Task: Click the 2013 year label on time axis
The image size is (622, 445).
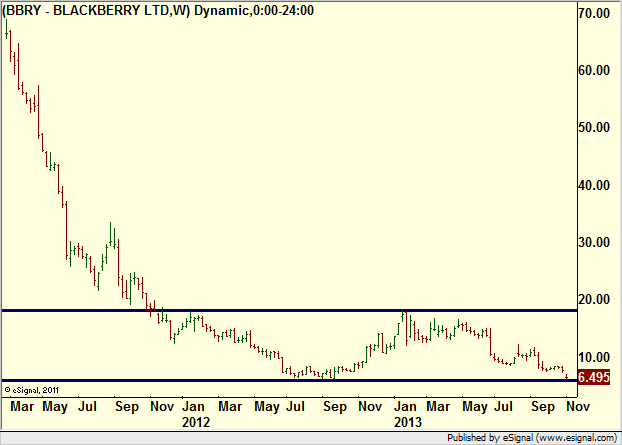Action: pos(408,422)
